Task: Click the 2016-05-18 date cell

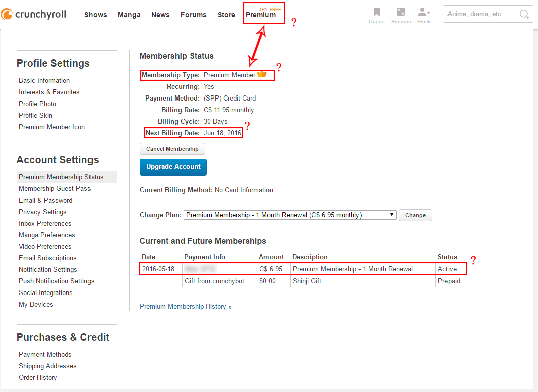Action: (x=161, y=269)
